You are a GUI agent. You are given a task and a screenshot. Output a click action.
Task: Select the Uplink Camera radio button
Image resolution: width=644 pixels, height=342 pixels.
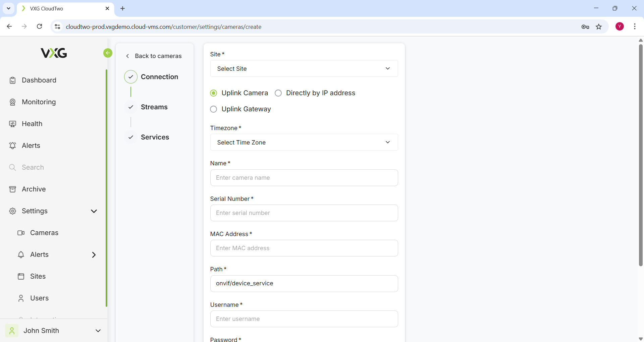214,93
